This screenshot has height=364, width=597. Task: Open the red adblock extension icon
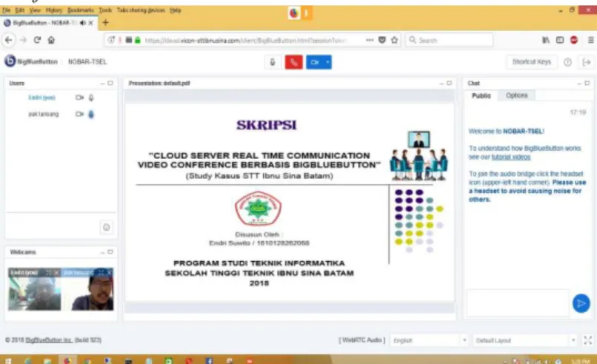574,40
